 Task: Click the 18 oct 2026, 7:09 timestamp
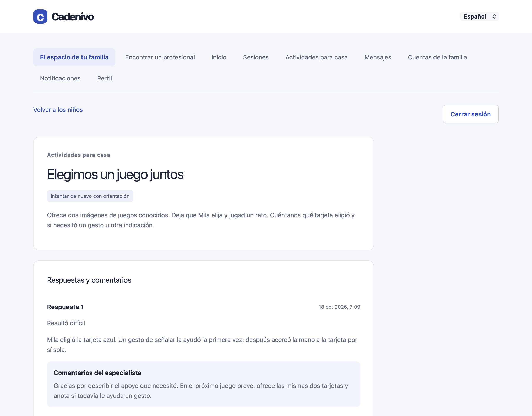point(339,307)
